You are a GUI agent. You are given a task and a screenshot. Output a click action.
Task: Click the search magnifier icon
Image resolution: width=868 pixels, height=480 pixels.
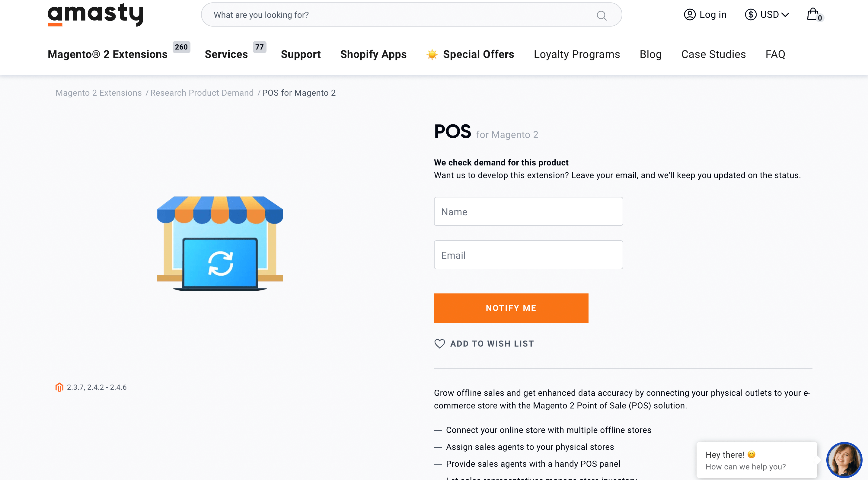coord(602,15)
